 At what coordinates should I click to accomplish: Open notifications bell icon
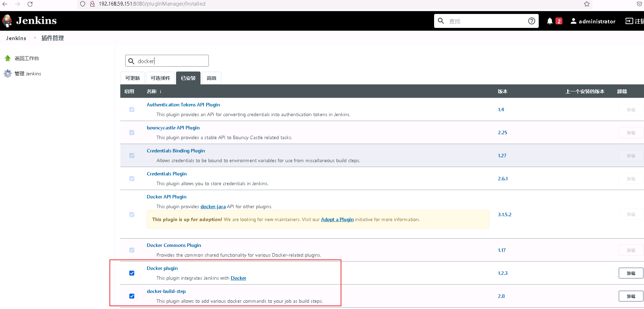click(550, 21)
